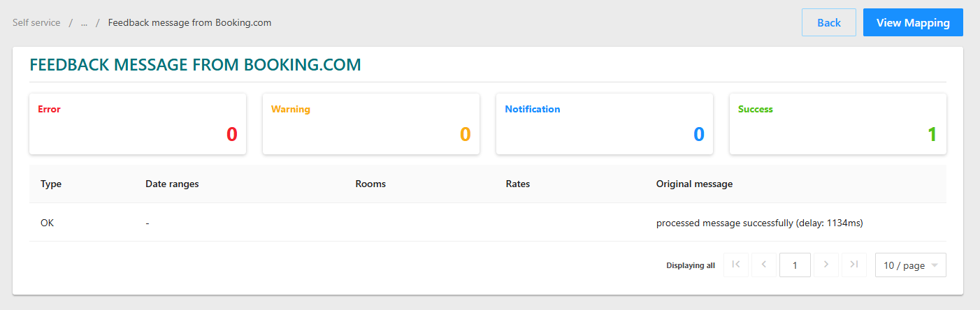Viewport: 980px width, 310px height.
Task: Select the Error summary card
Action: (x=138, y=124)
